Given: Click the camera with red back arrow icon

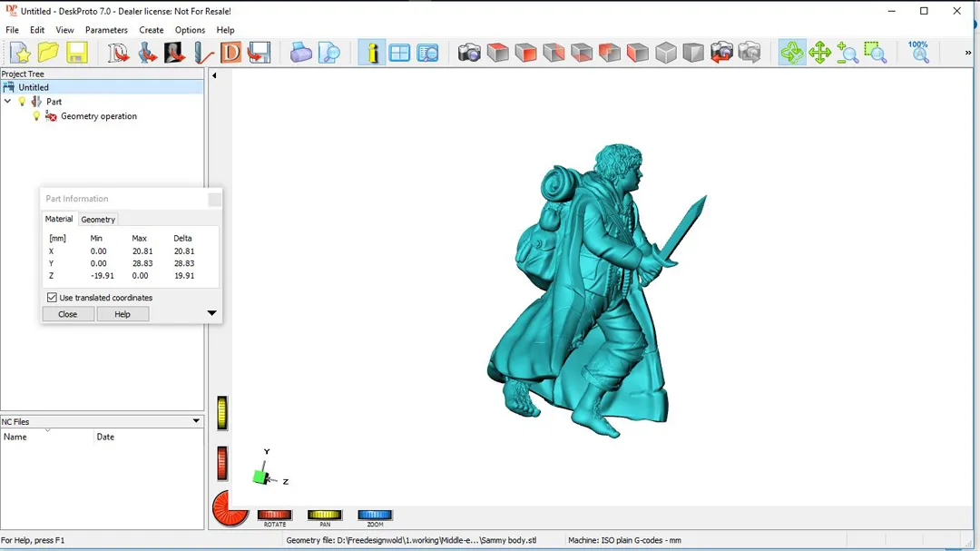Looking at the screenshot, I should coord(721,53).
